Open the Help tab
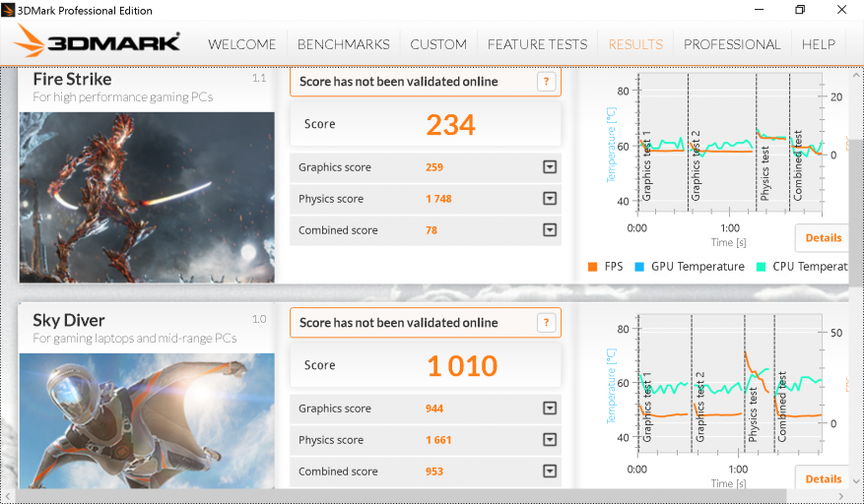 (819, 44)
